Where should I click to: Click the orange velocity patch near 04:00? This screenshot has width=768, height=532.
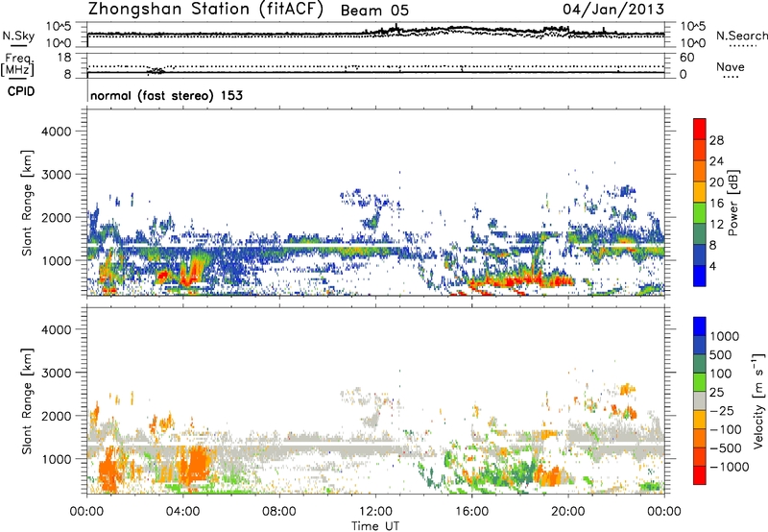(x=196, y=465)
